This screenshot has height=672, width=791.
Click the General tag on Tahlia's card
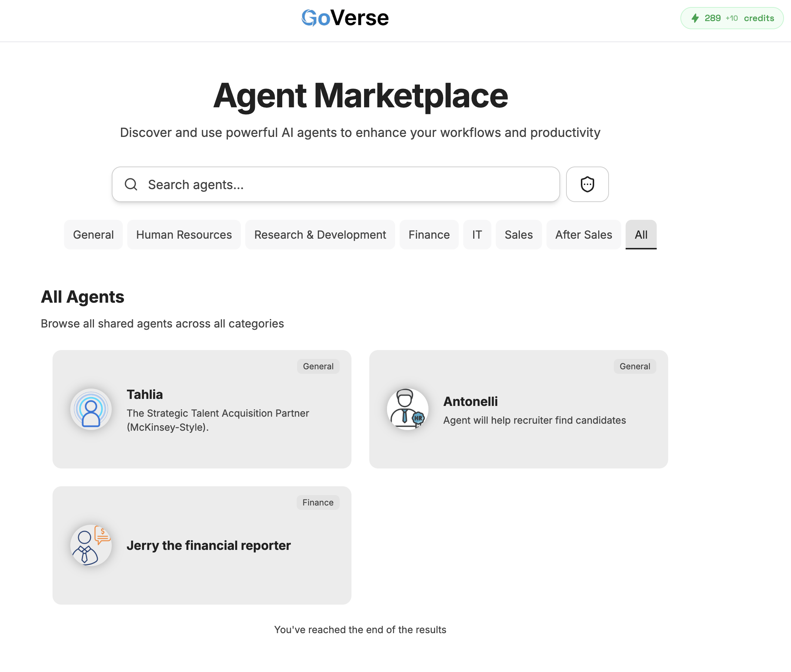(318, 366)
